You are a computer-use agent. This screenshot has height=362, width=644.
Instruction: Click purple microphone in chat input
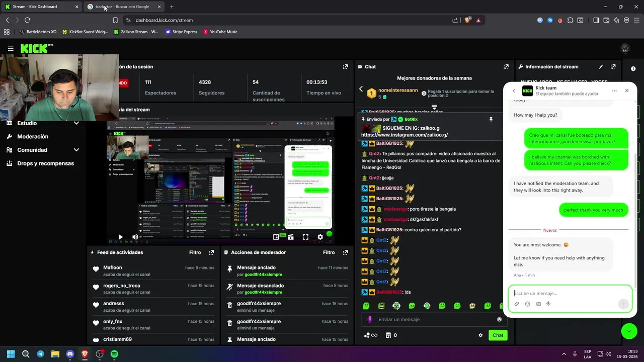[x=370, y=319]
